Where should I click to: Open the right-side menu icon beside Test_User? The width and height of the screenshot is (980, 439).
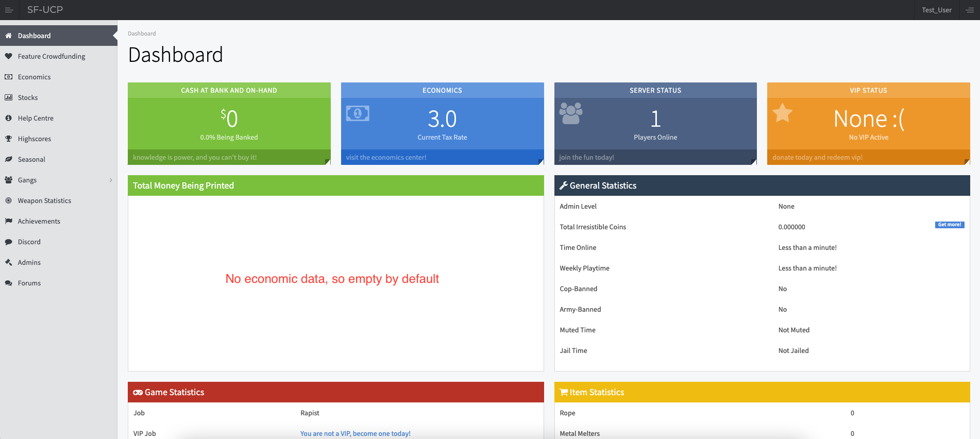click(x=969, y=10)
